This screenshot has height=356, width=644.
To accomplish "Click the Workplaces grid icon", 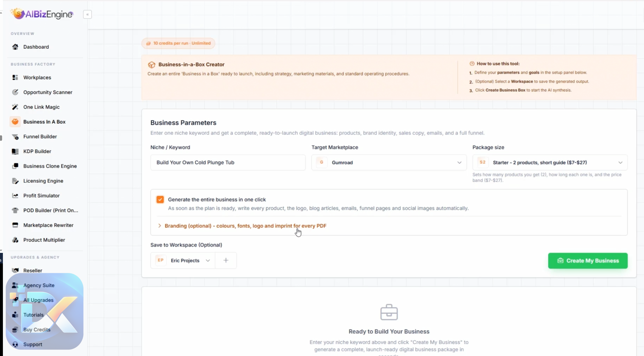I will click(x=15, y=78).
